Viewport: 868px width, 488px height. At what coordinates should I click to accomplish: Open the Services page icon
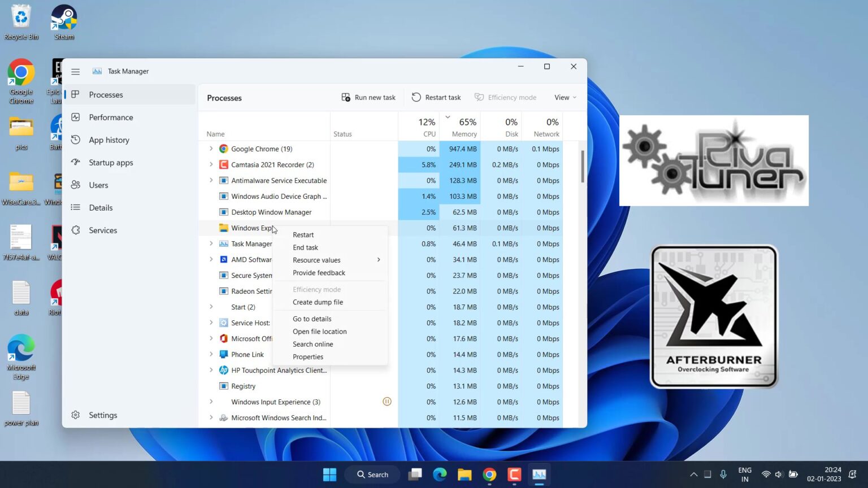click(76, 230)
